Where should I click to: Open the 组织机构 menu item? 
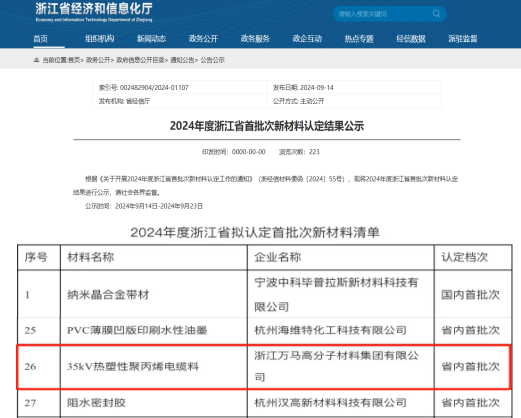(x=99, y=39)
